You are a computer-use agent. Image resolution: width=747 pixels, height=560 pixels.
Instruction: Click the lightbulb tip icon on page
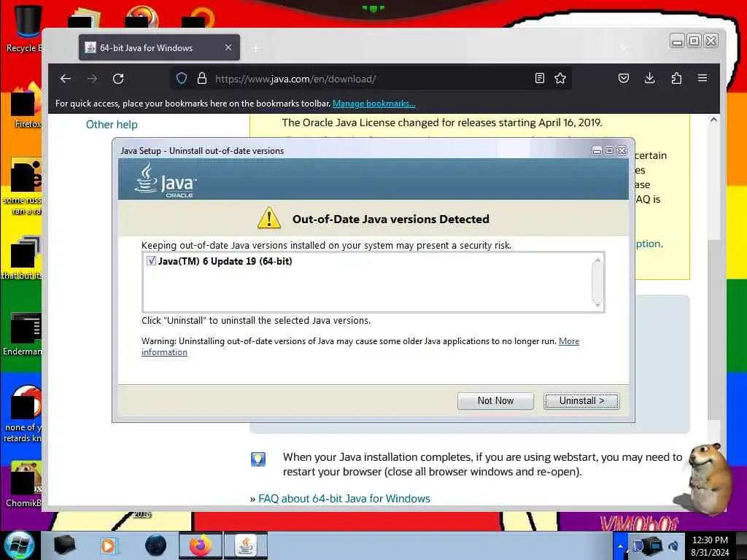(x=258, y=459)
